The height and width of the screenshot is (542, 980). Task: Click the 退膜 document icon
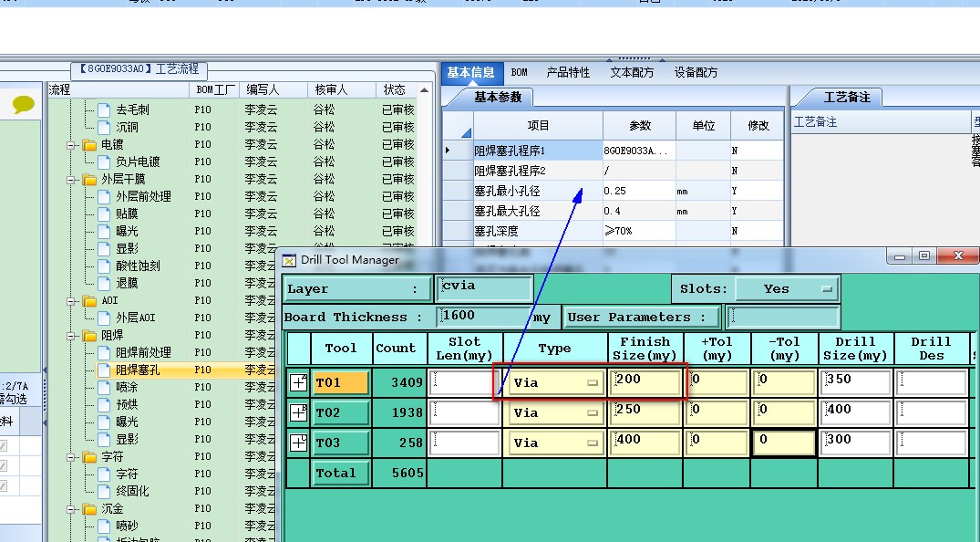(x=104, y=284)
